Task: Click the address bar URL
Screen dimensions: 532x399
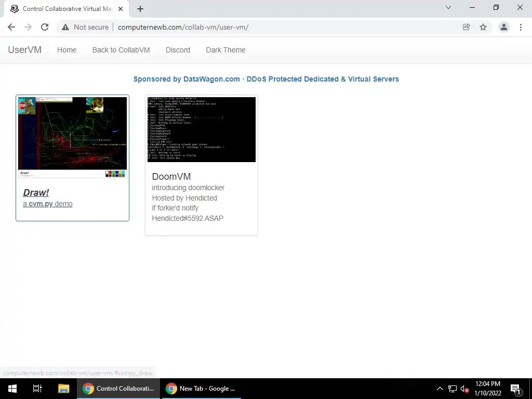Action: click(183, 27)
